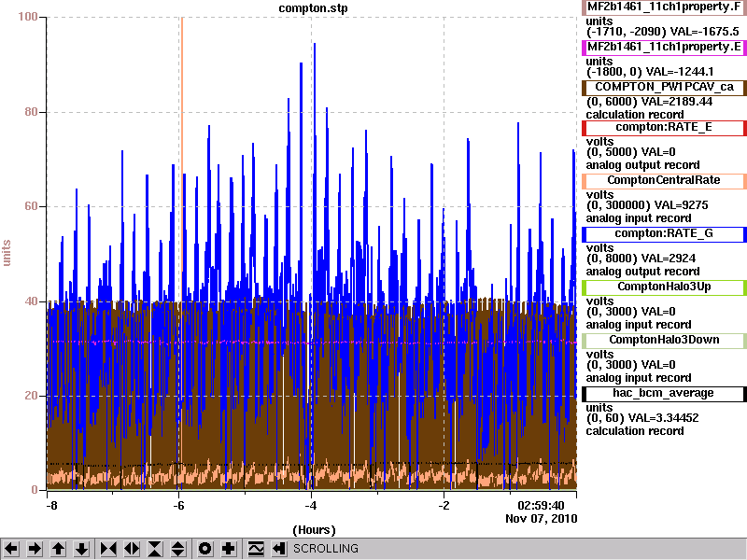Select the MF2b1461_11ch1property.F curve legend
Viewport: 747px width, 560px height.
coord(664,7)
